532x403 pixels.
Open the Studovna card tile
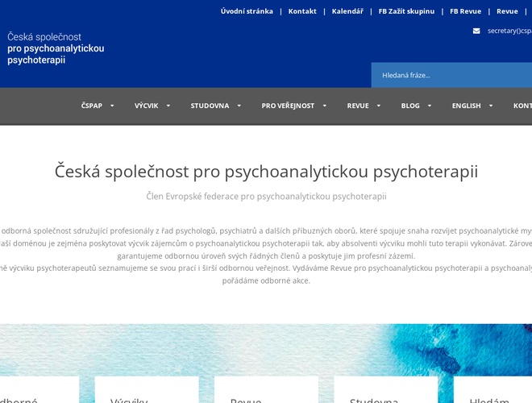pyautogui.click(x=385, y=391)
